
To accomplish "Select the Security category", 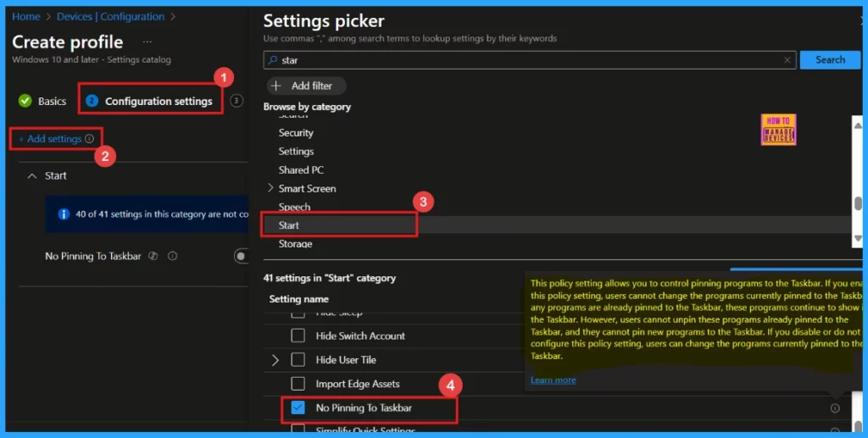I will 296,133.
